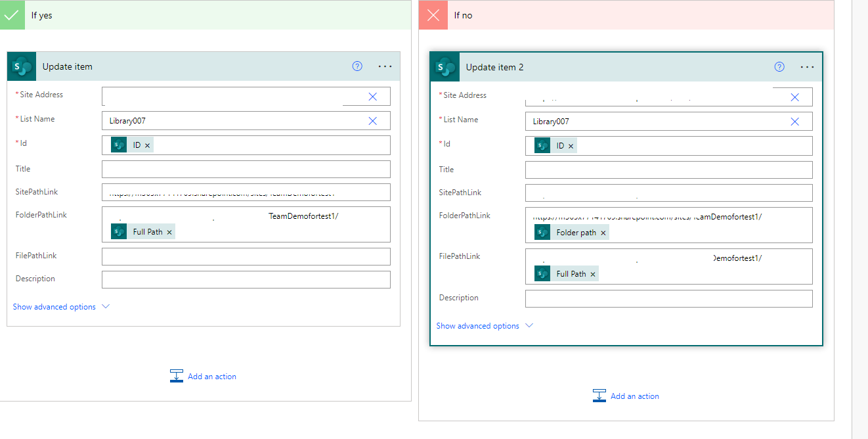This screenshot has height=439, width=868.
Task: Remove the ID token in Update item 2
Action: [571, 146]
